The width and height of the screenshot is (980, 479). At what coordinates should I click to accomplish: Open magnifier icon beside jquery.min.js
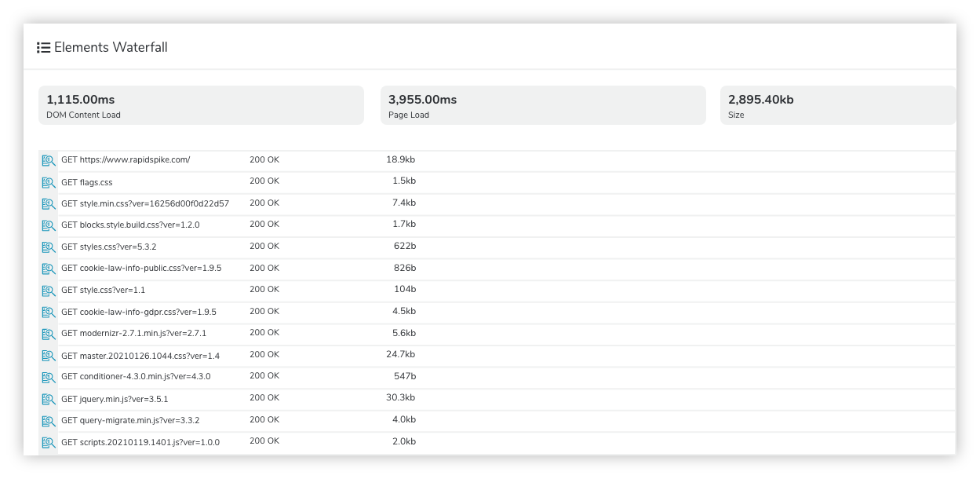point(49,399)
